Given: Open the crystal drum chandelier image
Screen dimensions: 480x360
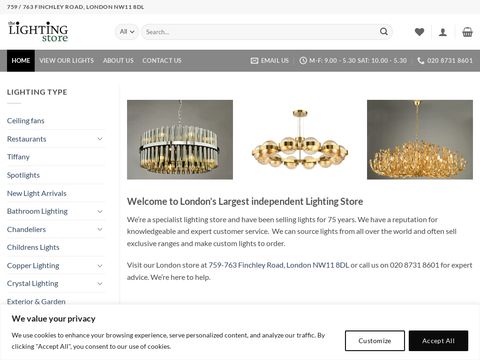Looking at the screenshot, I should point(180,140).
